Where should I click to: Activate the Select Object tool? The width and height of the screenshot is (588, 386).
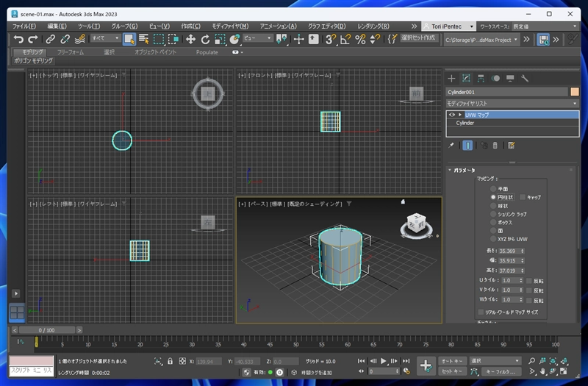[129, 39]
